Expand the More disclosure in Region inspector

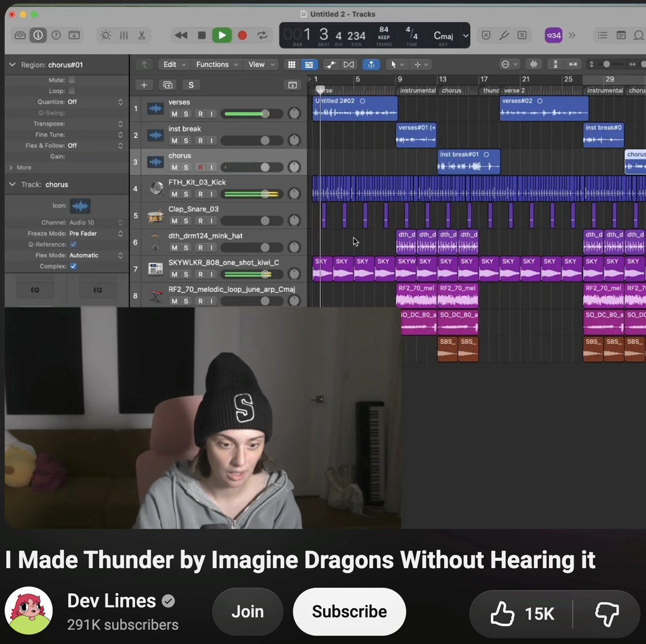click(11, 167)
